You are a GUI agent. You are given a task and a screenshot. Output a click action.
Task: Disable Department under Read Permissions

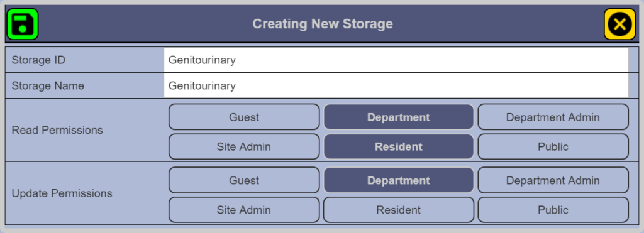[x=398, y=117]
